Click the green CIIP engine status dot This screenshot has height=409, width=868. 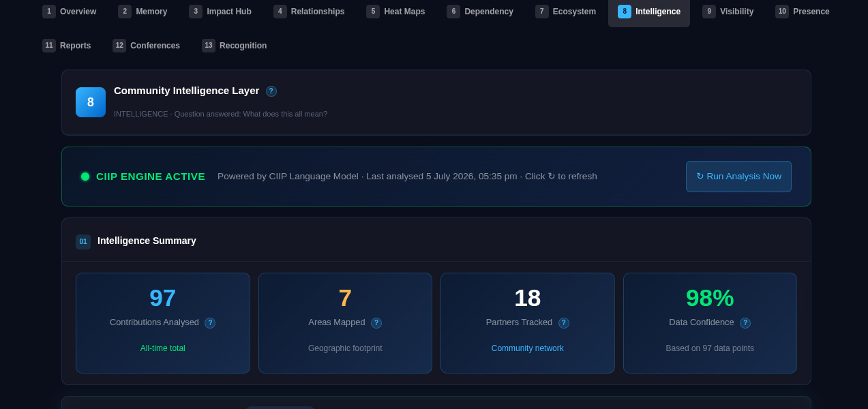coord(85,177)
